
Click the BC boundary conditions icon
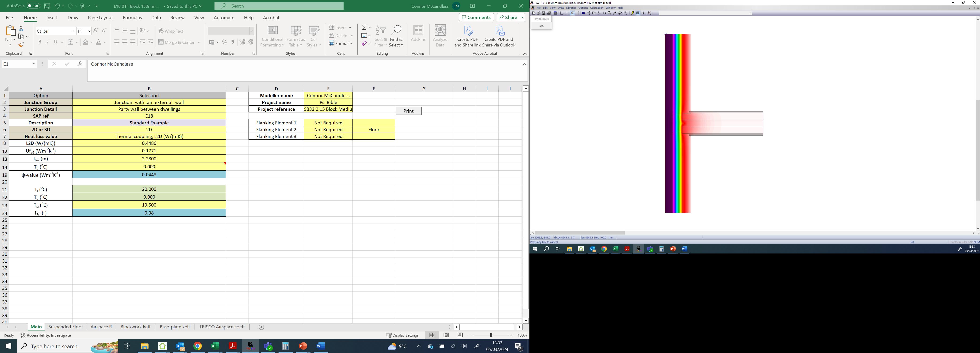coord(626,13)
